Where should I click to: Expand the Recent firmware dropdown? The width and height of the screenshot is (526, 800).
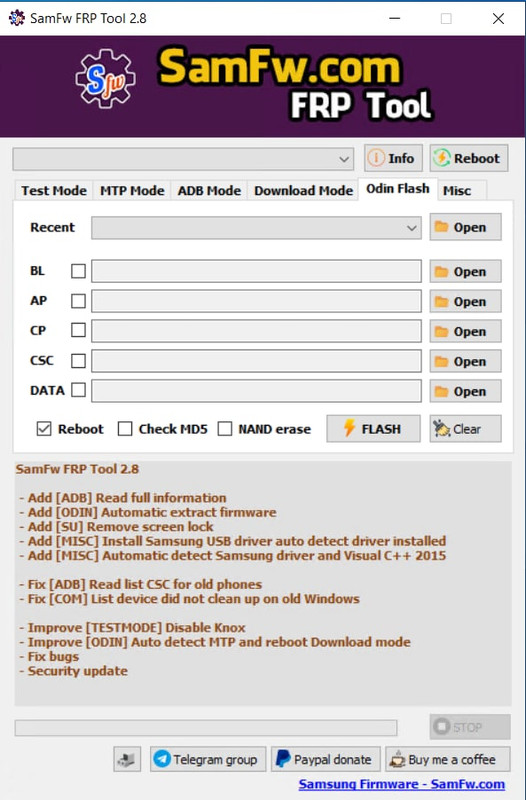[x=256, y=228]
